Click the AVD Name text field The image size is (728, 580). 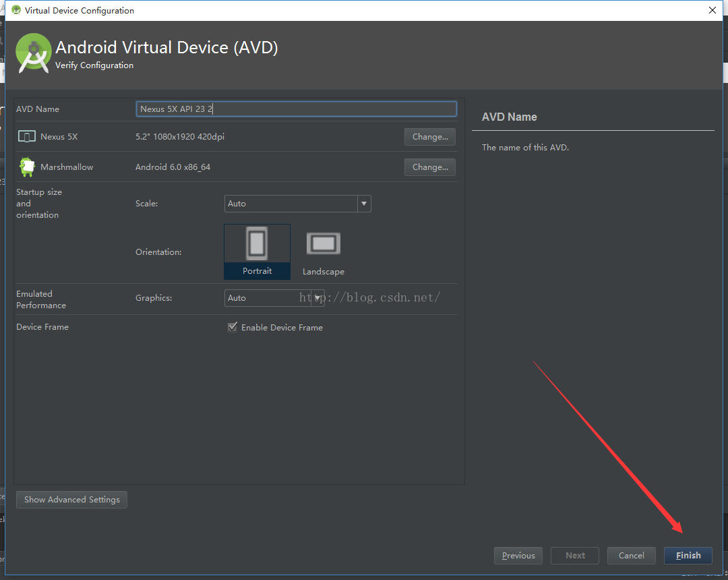[x=296, y=109]
